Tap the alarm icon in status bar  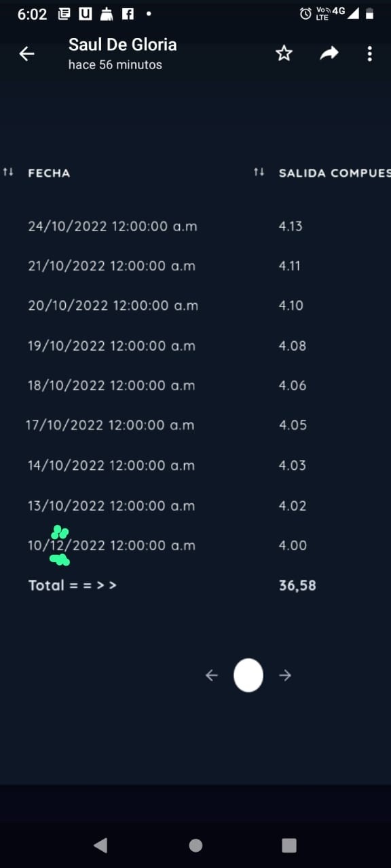pos(306,14)
